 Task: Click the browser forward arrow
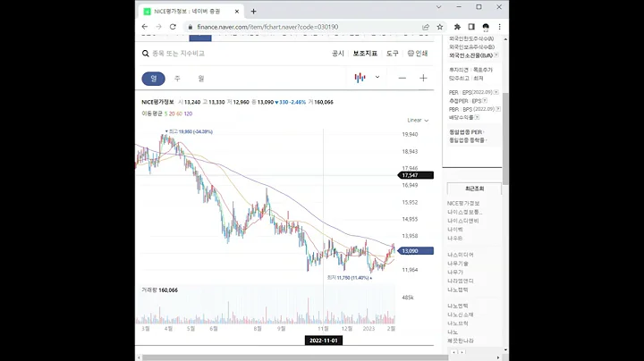pyautogui.click(x=158, y=27)
